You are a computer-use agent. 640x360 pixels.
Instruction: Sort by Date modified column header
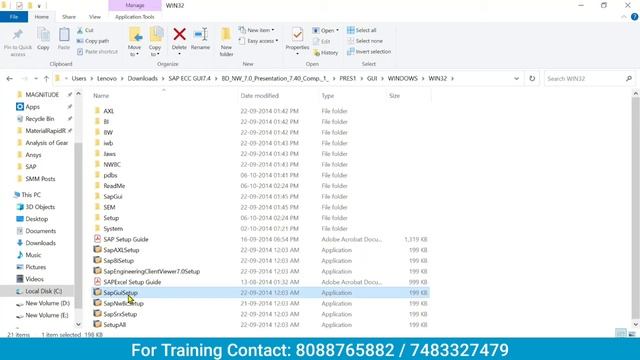[x=260, y=96]
